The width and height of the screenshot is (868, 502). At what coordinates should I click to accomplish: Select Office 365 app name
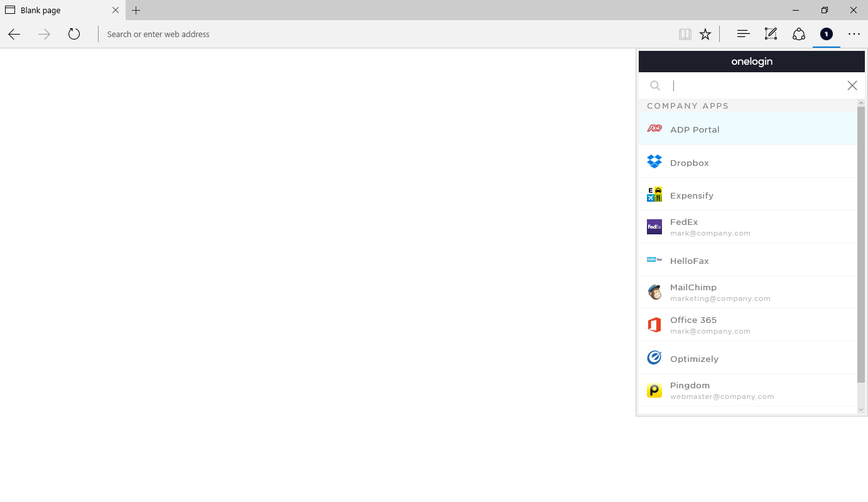coord(693,320)
